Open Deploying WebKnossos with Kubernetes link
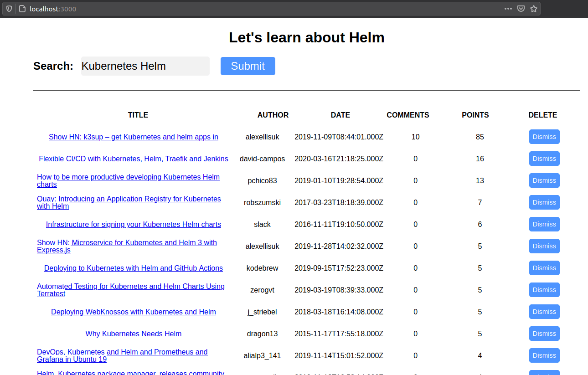This screenshot has height=375, width=588. tap(133, 312)
